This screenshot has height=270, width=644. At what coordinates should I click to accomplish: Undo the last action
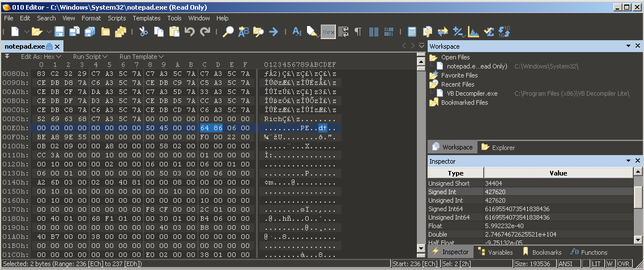pyautogui.click(x=189, y=32)
